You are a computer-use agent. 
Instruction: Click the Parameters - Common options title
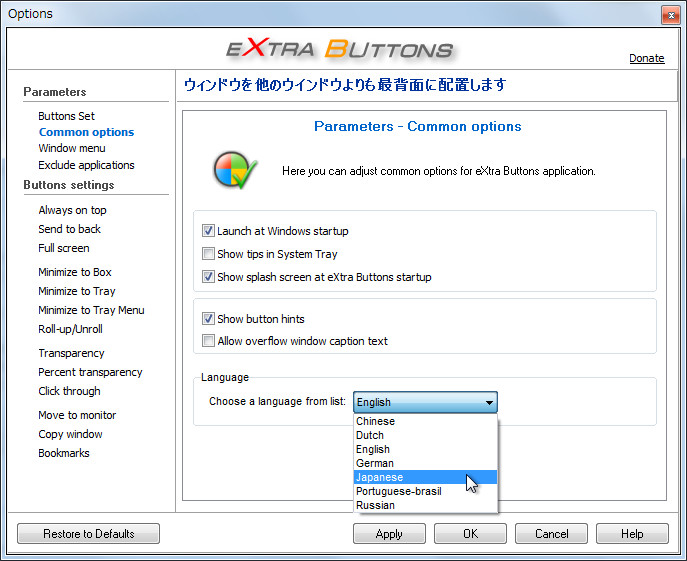tap(418, 126)
